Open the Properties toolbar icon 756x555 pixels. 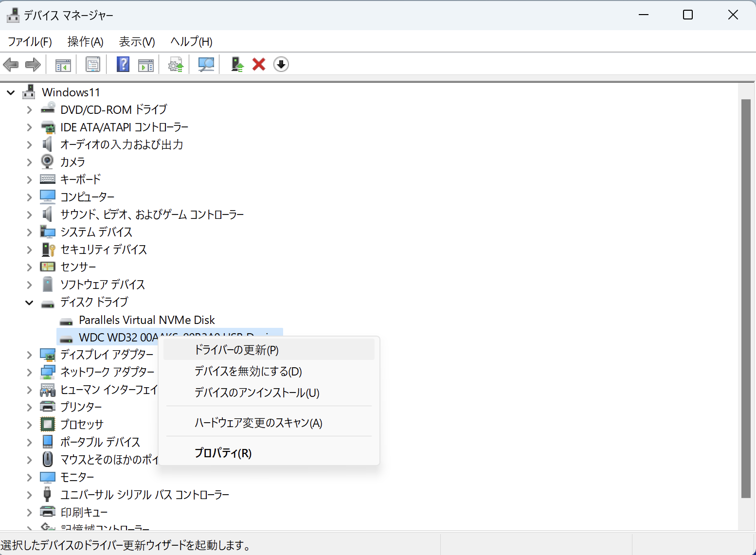pos(92,64)
